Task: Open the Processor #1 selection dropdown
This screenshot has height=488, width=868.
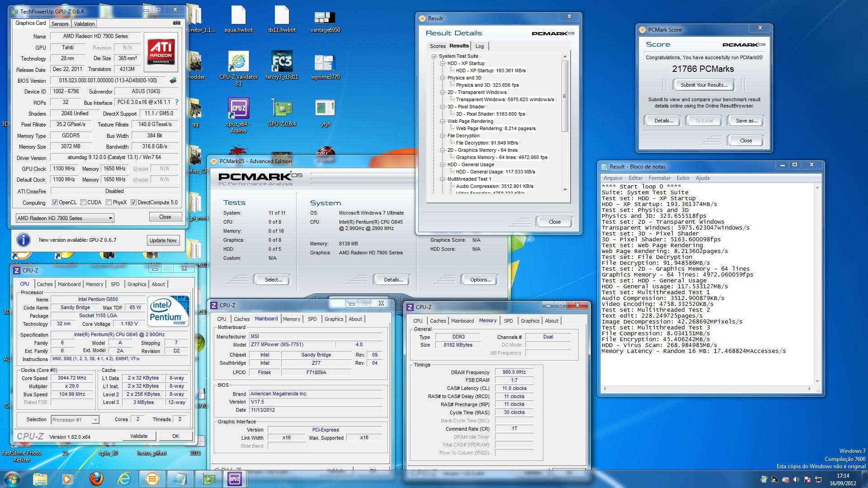Action: tap(75, 420)
